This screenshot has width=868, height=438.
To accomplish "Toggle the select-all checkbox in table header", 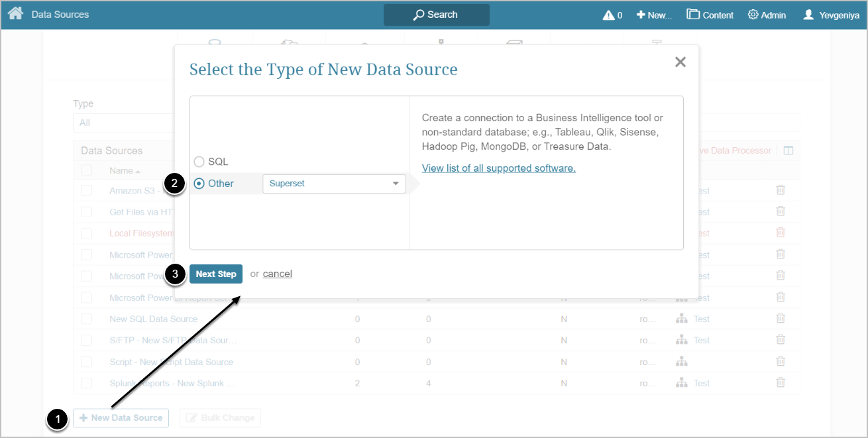I will [87, 170].
